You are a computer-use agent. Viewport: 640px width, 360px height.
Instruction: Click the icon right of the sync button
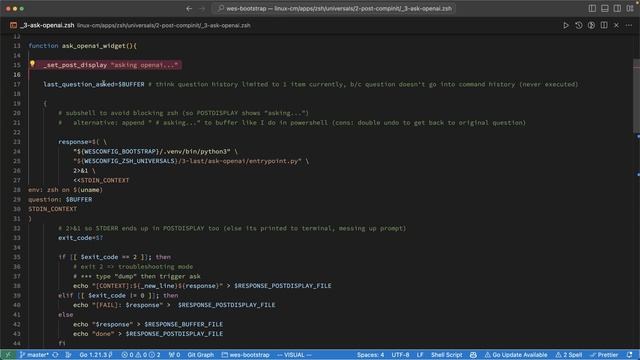68,355
